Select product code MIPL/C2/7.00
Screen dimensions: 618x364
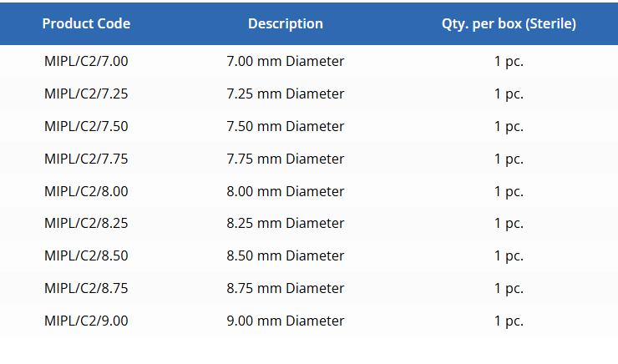86,62
